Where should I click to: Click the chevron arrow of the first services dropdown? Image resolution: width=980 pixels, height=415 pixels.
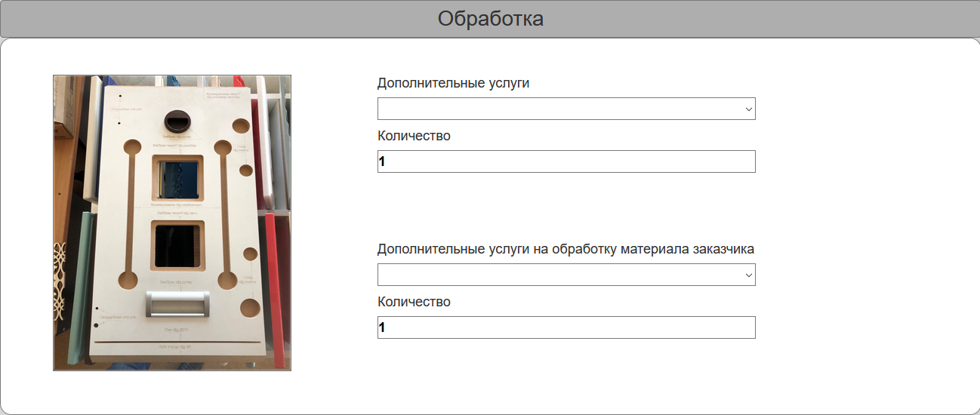tap(748, 109)
